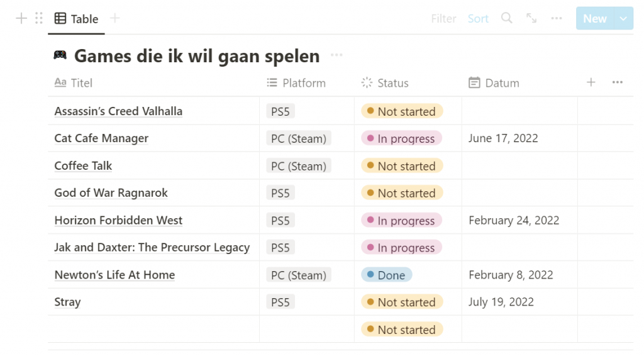644x356 pixels.
Task: Expand the New button dropdown arrow
Action: coord(623,18)
